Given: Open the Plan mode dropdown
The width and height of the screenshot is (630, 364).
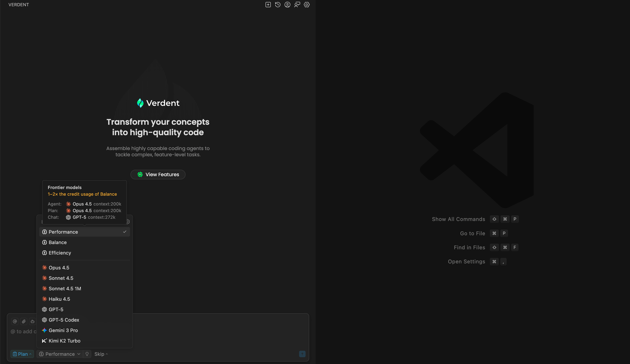Looking at the screenshot, I should click(x=22, y=354).
